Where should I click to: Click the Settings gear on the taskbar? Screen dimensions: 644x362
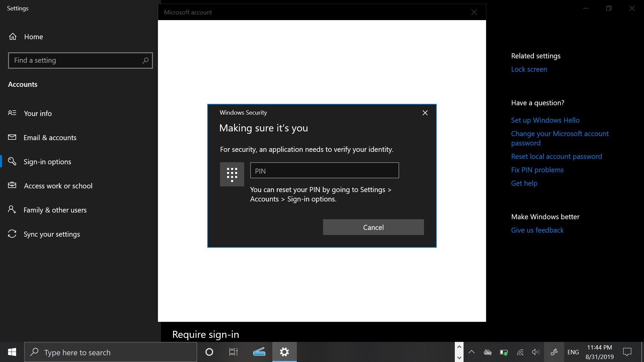[284, 352]
